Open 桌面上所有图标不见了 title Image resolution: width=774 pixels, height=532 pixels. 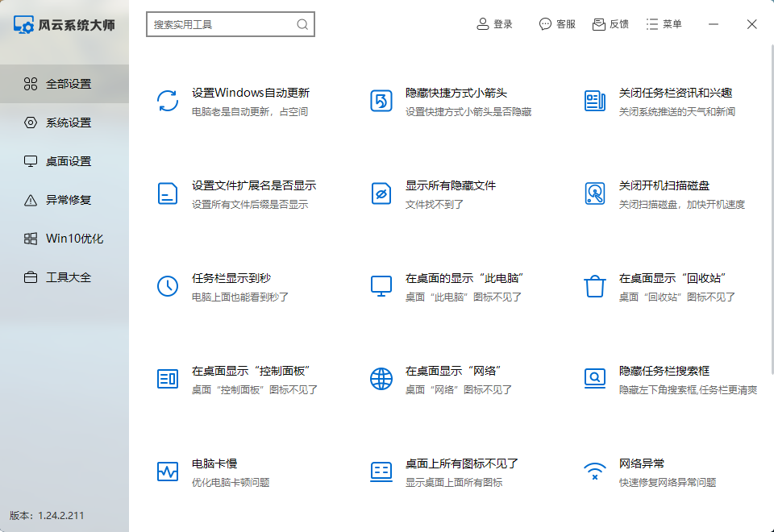click(x=462, y=464)
